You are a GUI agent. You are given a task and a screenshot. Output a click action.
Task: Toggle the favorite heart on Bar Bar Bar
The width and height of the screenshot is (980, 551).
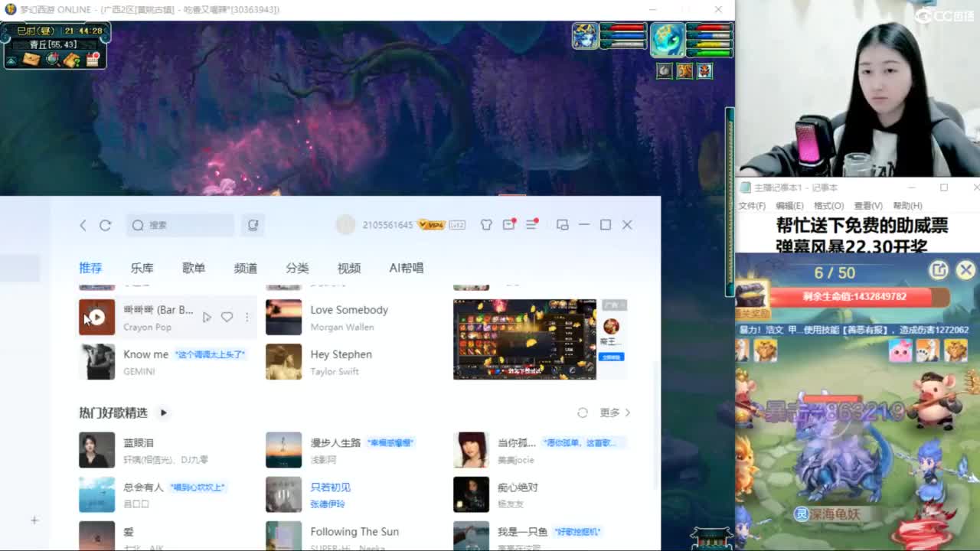point(227,316)
